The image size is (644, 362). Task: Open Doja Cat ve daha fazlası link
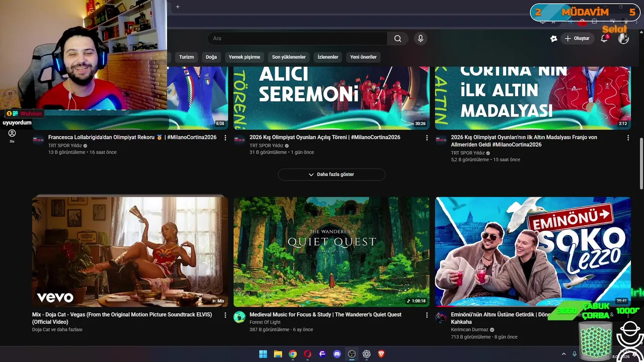(x=57, y=330)
